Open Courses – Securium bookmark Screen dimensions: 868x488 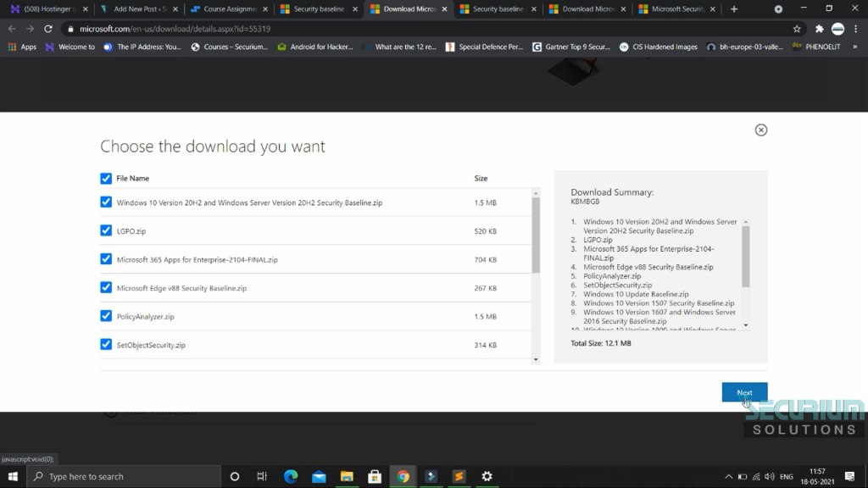click(229, 47)
